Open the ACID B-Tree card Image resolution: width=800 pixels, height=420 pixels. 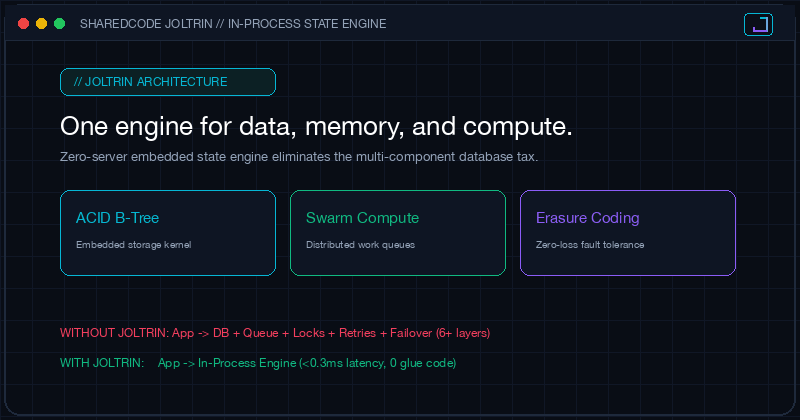[x=168, y=233]
